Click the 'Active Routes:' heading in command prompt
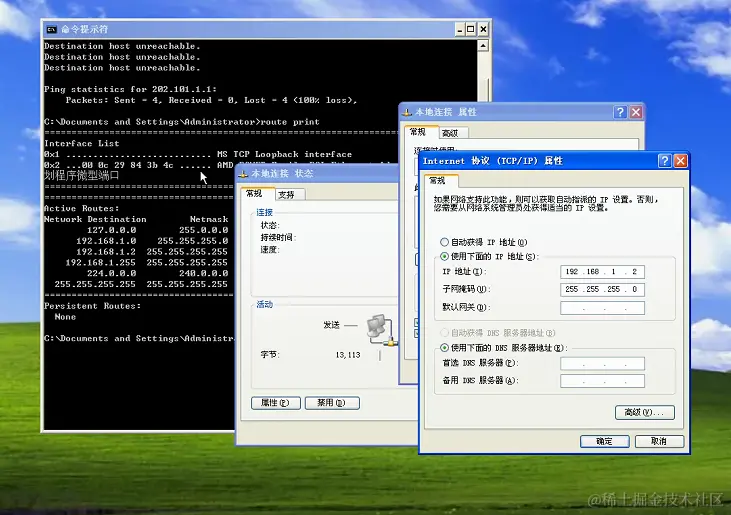 82,208
